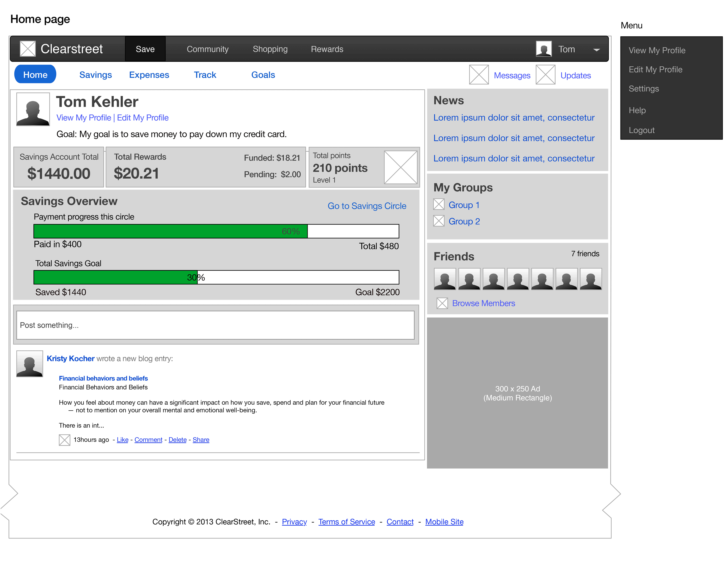Click the 210 points text
728x573 pixels.
pyautogui.click(x=340, y=168)
